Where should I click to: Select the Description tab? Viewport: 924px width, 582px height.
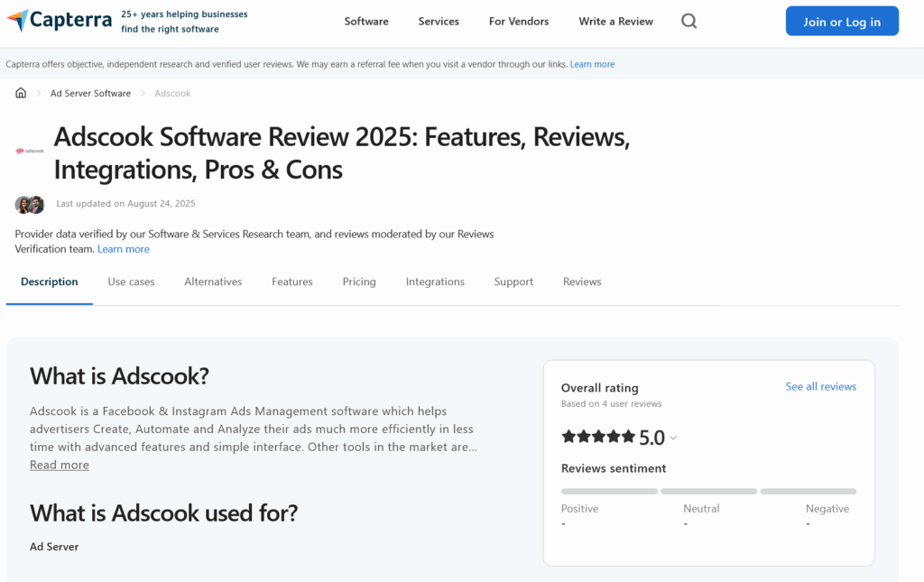pyautogui.click(x=50, y=282)
